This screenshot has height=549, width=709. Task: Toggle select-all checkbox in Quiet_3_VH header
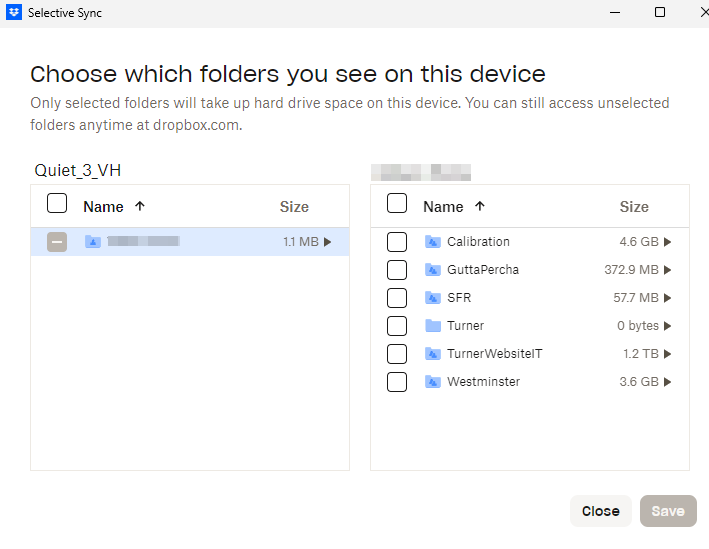(x=57, y=204)
